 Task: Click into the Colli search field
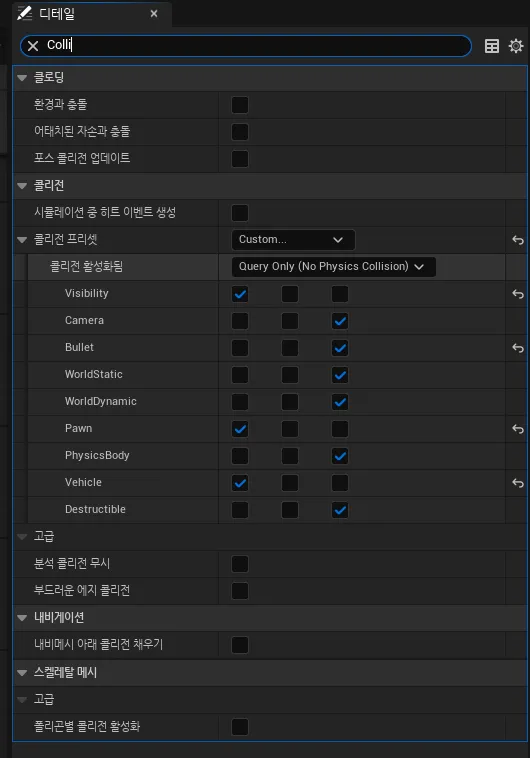tap(246, 46)
